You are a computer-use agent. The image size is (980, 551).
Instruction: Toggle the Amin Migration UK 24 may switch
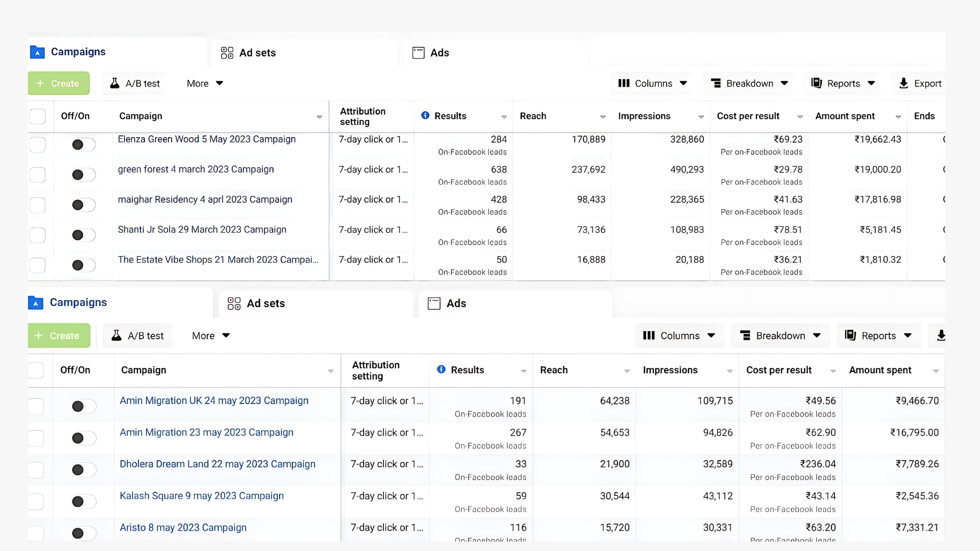point(83,407)
